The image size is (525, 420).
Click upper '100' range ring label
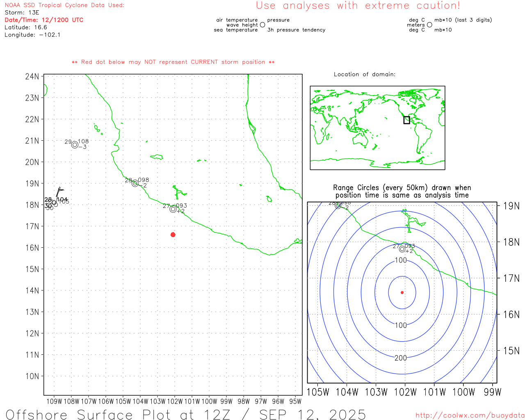401,260
